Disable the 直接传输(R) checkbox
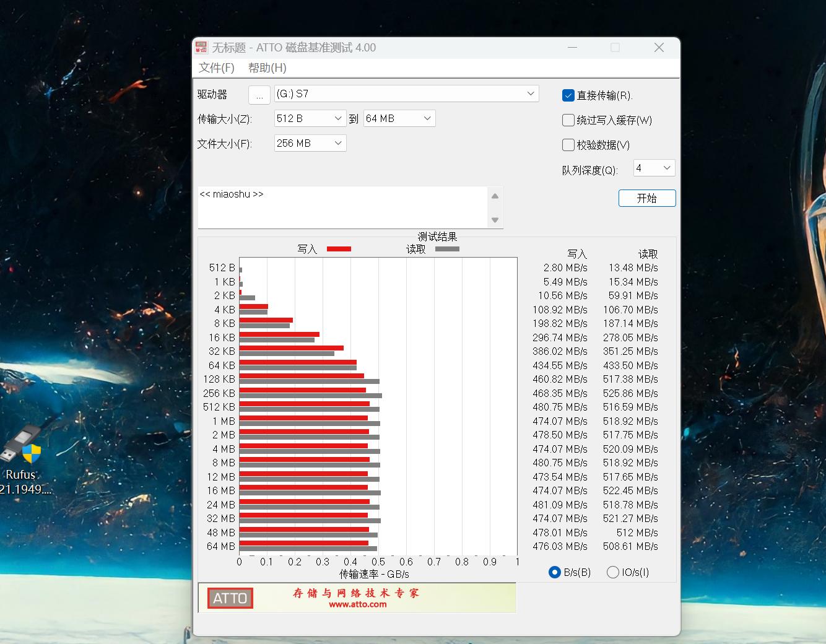Screen dimensions: 826x644 (568, 95)
